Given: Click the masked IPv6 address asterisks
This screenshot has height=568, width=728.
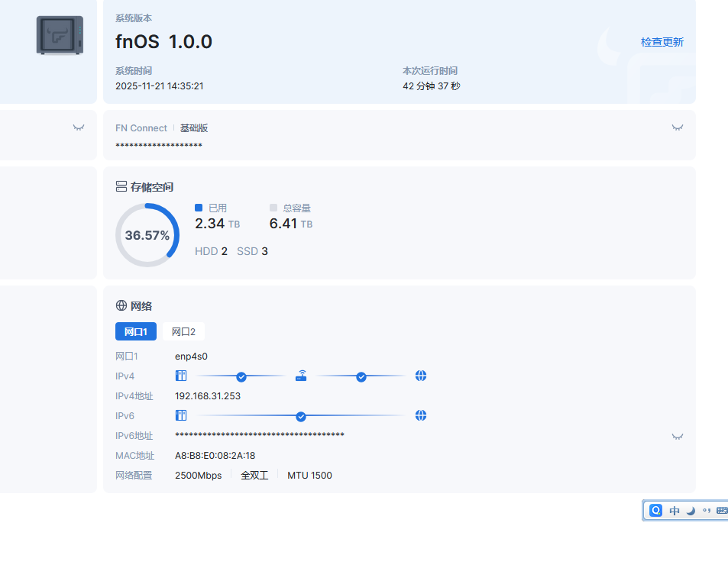Looking at the screenshot, I should [x=260, y=435].
